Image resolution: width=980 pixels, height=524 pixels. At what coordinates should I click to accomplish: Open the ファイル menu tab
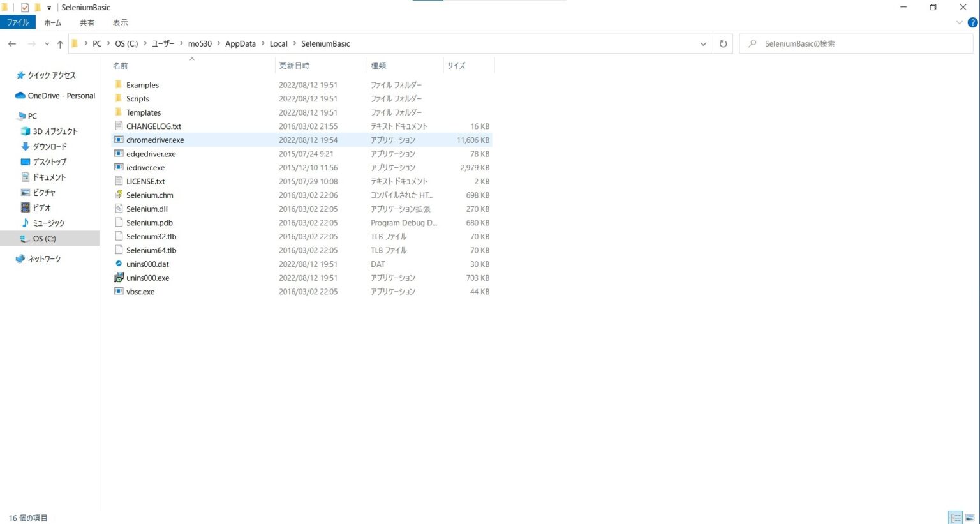[x=18, y=22]
